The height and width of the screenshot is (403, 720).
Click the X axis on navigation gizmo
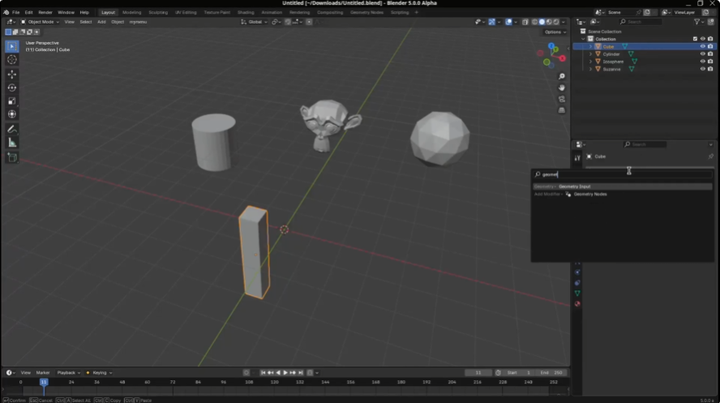562,59
